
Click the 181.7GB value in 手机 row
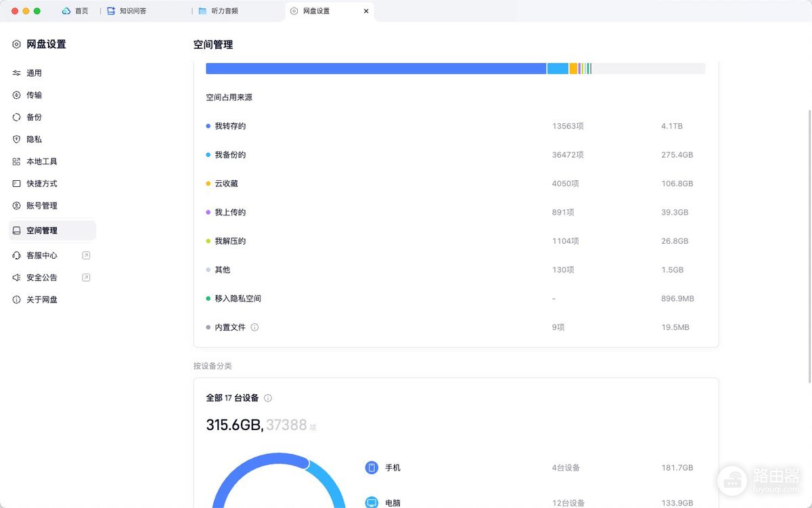pos(677,468)
